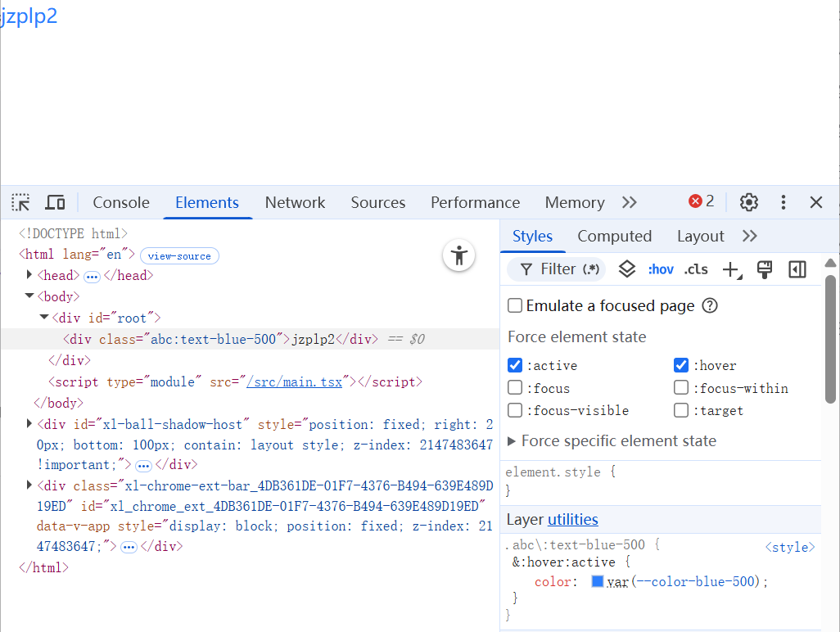
Task: Select the <!DOCTYPE html> line
Action: (74, 233)
